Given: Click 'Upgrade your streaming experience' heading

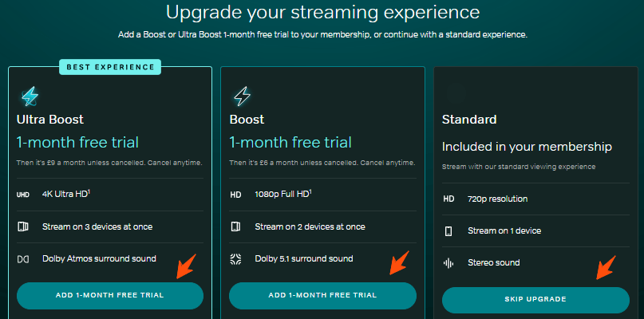Looking at the screenshot, I should [x=323, y=13].
